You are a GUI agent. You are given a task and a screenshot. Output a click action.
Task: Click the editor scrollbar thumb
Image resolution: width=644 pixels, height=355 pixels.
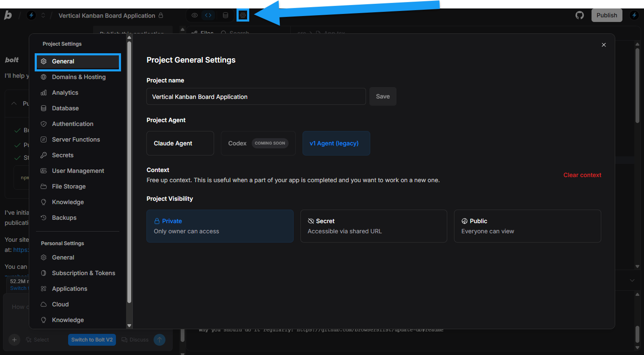click(637, 85)
